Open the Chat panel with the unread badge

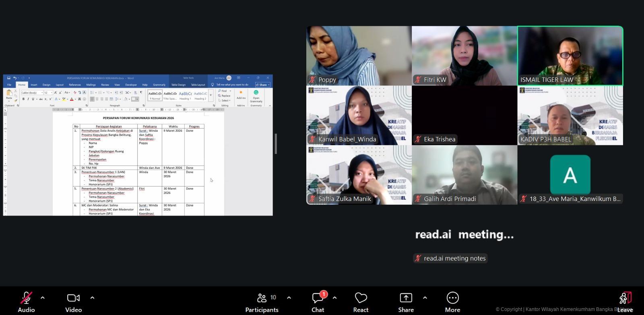click(318, 298)
